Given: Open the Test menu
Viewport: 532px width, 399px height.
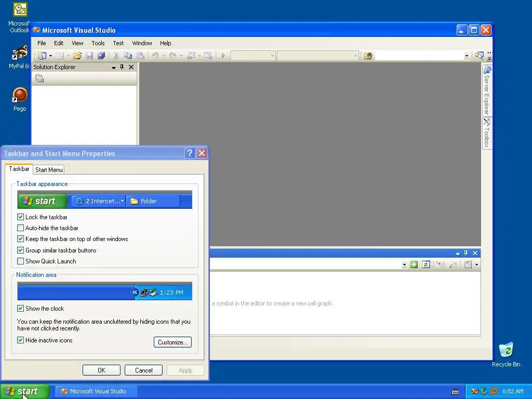Looking at the screenshot, I should point(118,43).
